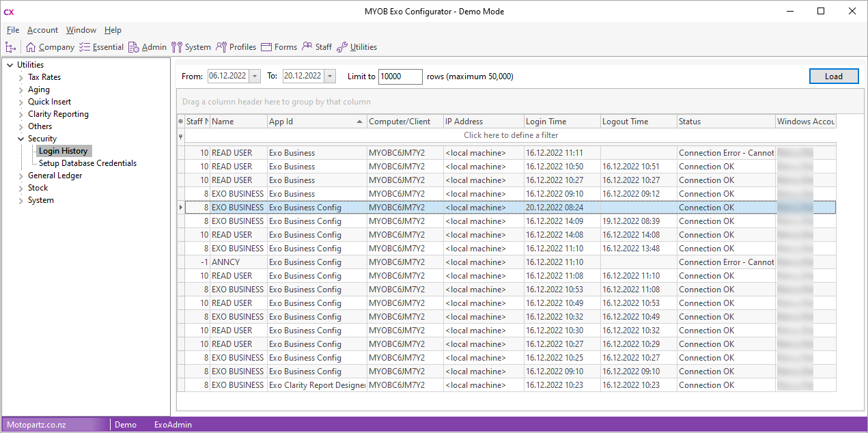868x433 pixels.
Task: Sort by the Logout Time column header
Action: 639,122
